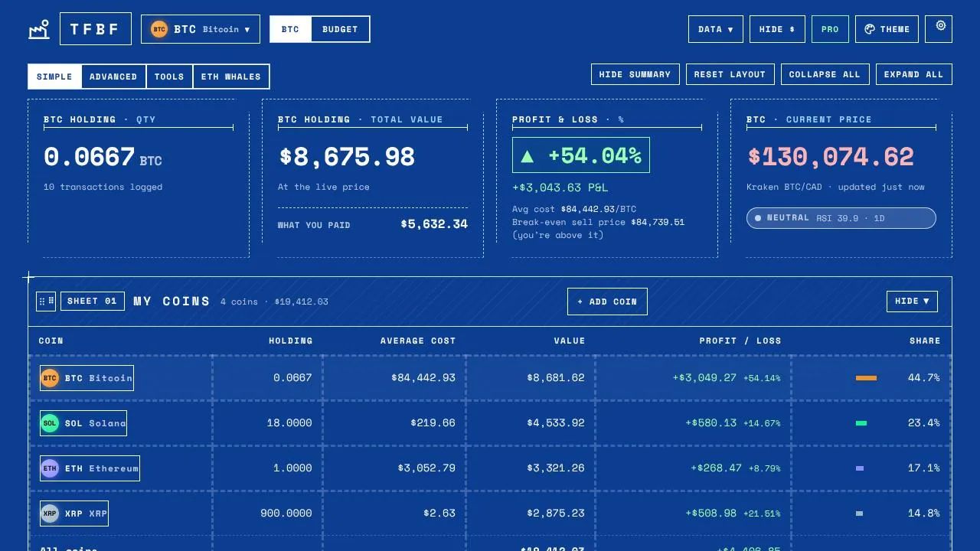Click the Average Cost column header
Viewport: 980px width, 551px height.
pyautogui.click(x=418, y=341)
